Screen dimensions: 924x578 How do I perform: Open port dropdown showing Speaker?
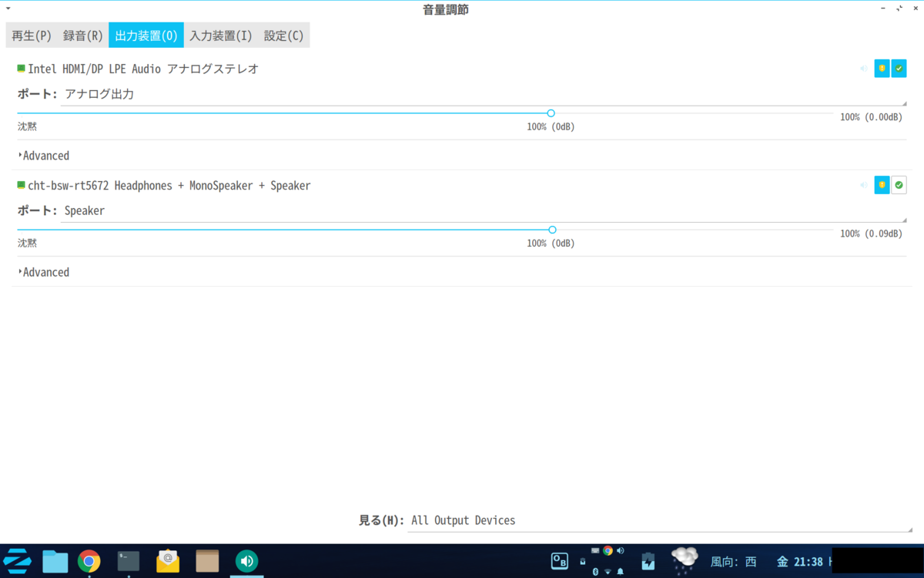(484, 210)
